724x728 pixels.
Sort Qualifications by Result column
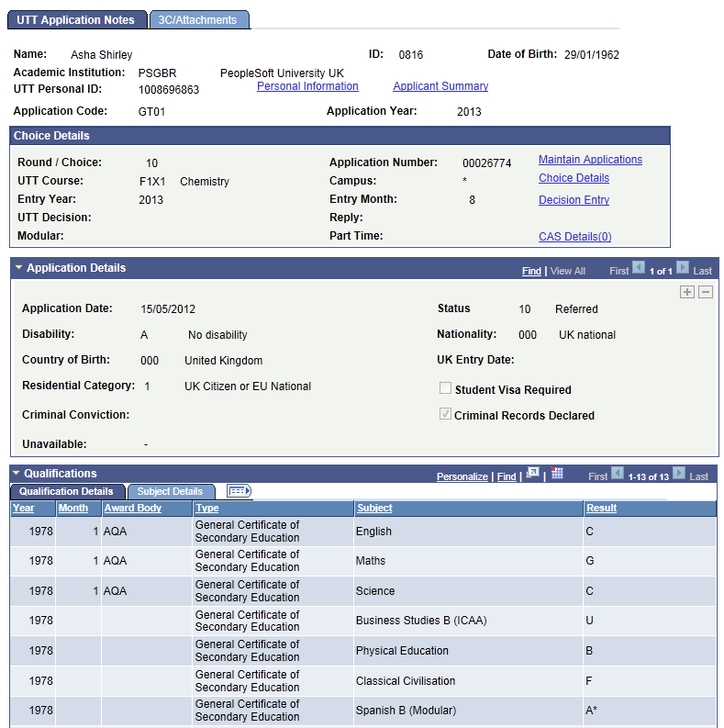(601, 508)
